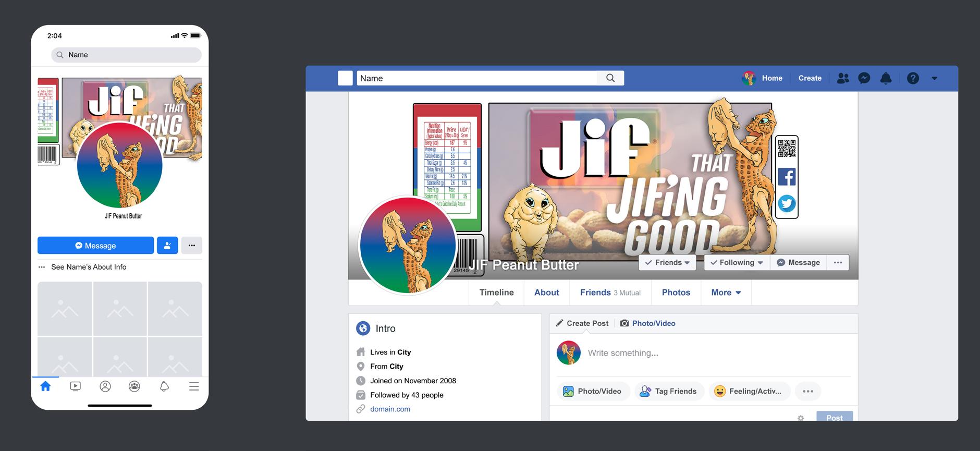Click the white Facebook logo square in header
980x451 pixels.
point(345,78)
